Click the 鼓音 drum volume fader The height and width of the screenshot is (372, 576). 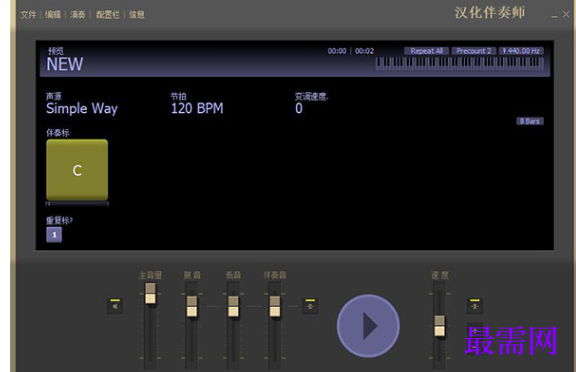pyautogui.click(x=192, y=306)
